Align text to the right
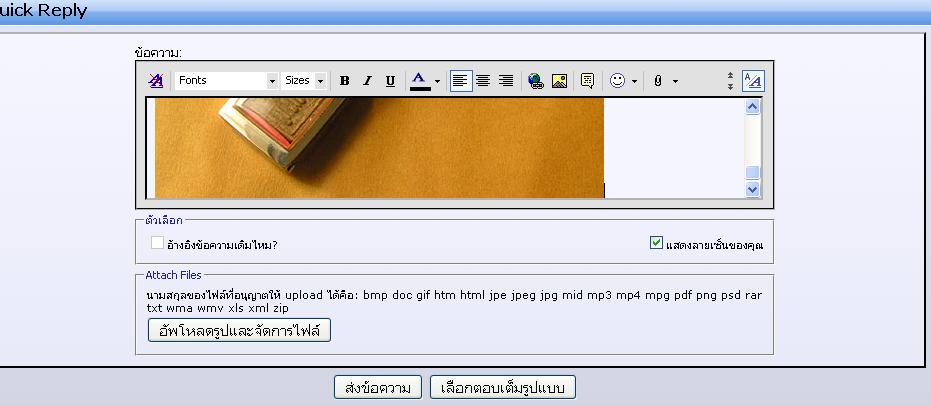The image size is (931, 406). point(506,81)
